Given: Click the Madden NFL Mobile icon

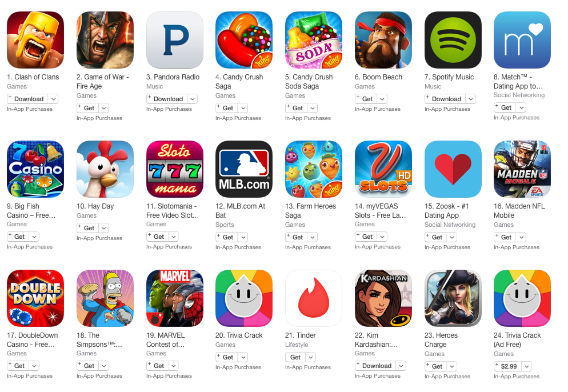Looking at the screenshot, I should click(522, 169).
